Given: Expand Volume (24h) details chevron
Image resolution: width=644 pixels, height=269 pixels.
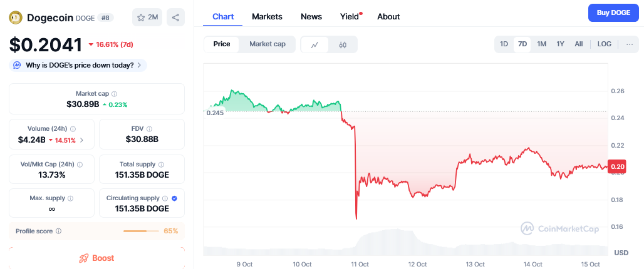Looking at the screenshot, I should (81, 140).
